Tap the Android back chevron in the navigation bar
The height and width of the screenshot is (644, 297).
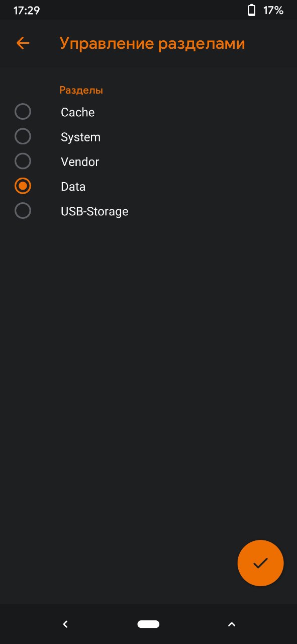click(65, 624)
